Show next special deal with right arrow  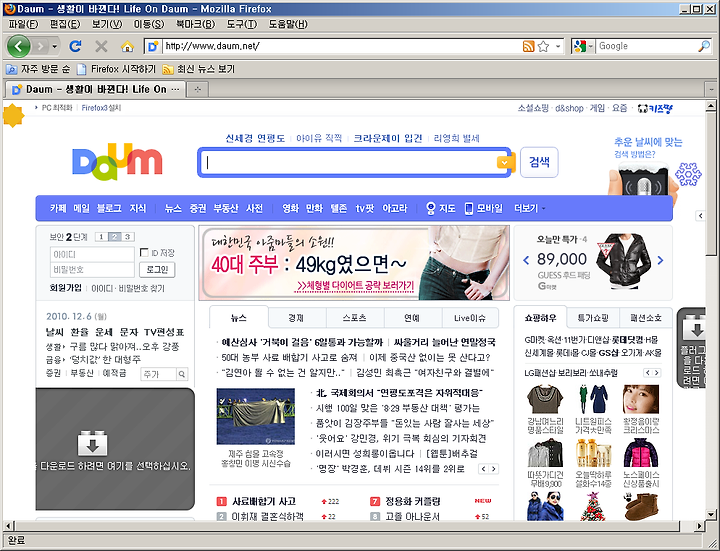click(660, 260)
